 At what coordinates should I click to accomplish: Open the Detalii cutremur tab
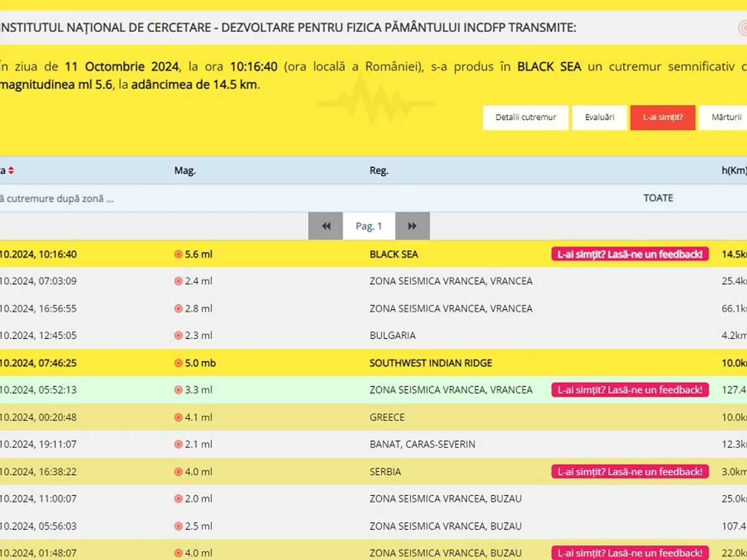tap(525, 118)
